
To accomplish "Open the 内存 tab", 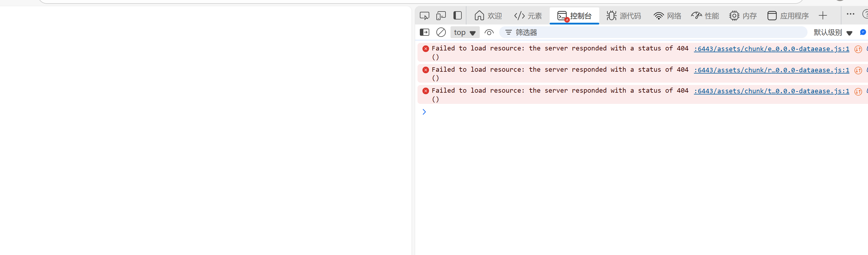I will click(743, 16).
